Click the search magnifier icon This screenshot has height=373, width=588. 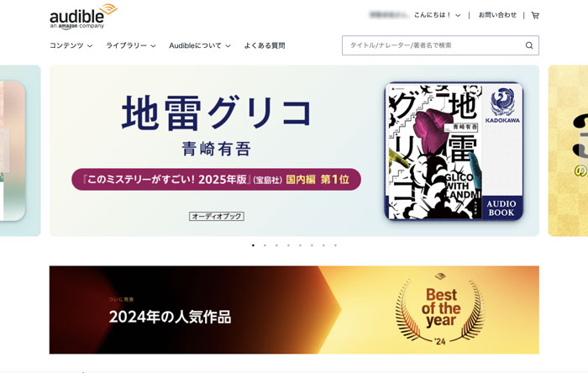pyautogui.click(x=529, y=45)
